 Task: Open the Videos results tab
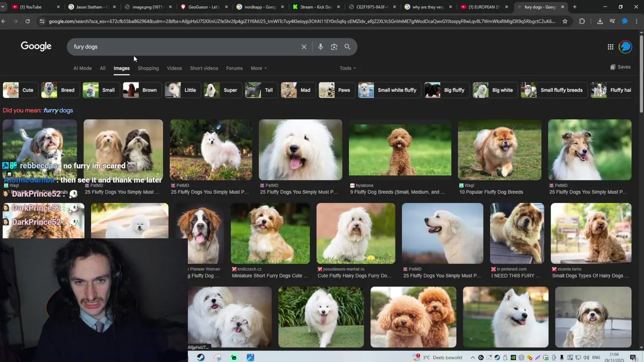click(x=174, y=68)
